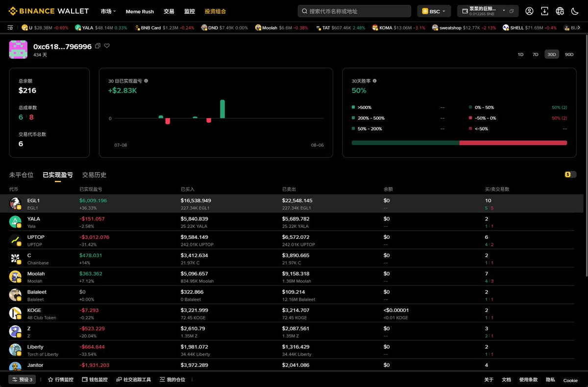Select the 30D time range

click(x=552, y=54)
